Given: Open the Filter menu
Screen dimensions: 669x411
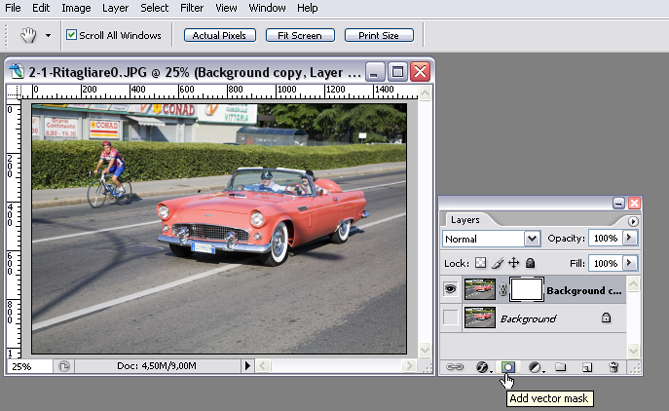Looking at the screenshot, I should click(192, 8).
